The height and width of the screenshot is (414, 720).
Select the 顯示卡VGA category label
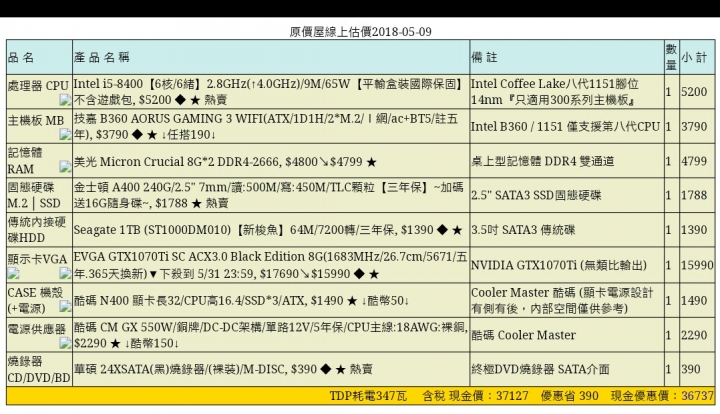tap(38, 259)
